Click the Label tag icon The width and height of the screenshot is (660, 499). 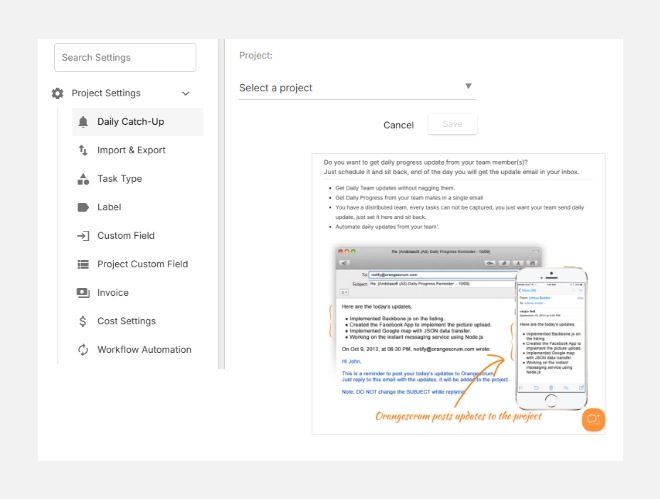(83, 207)
